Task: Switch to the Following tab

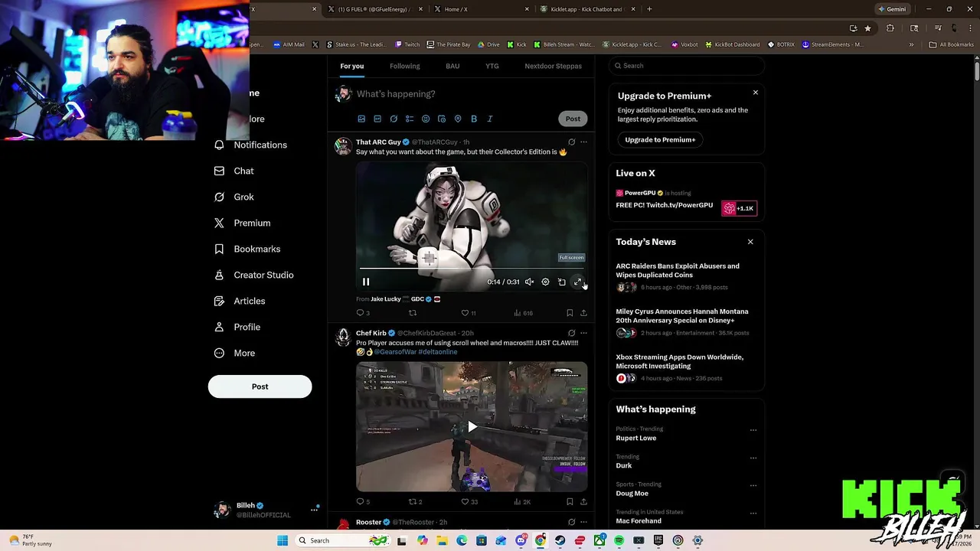Action: [404, 66]
